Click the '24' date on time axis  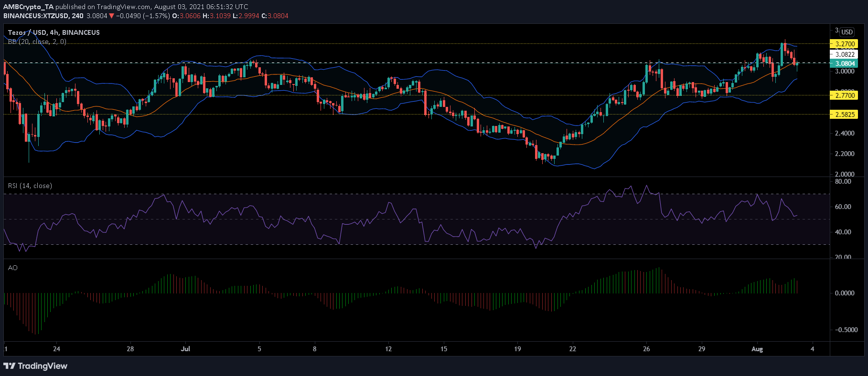click(56, 349)
